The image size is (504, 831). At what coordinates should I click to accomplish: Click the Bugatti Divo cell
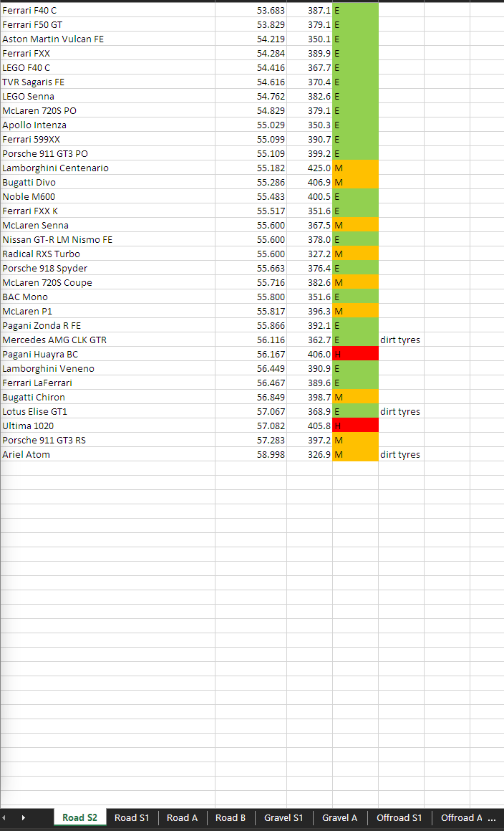108,182
